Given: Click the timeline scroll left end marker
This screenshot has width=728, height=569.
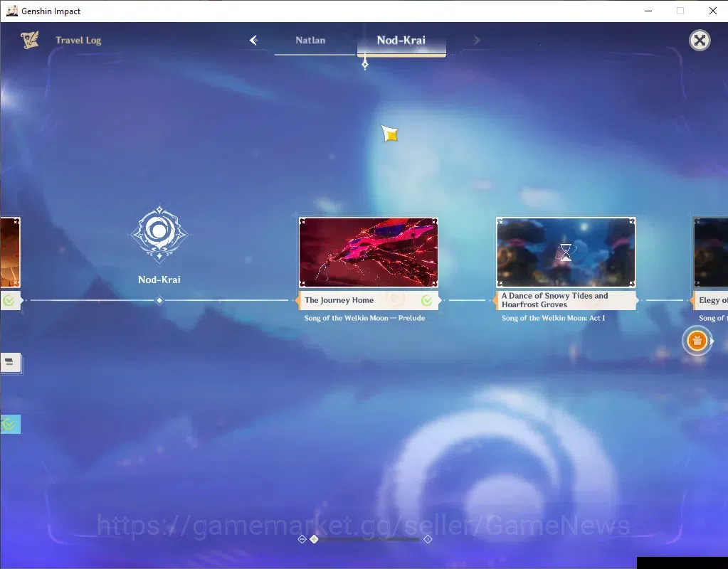Looking at the screenshot, I should 302,539.
